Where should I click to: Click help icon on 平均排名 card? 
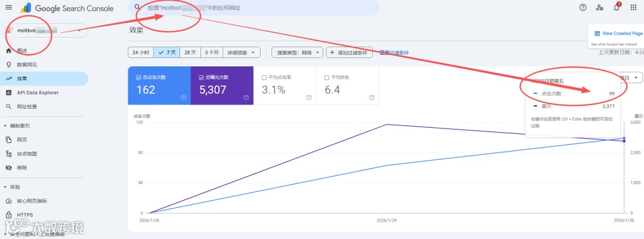(x=371, y=97)
